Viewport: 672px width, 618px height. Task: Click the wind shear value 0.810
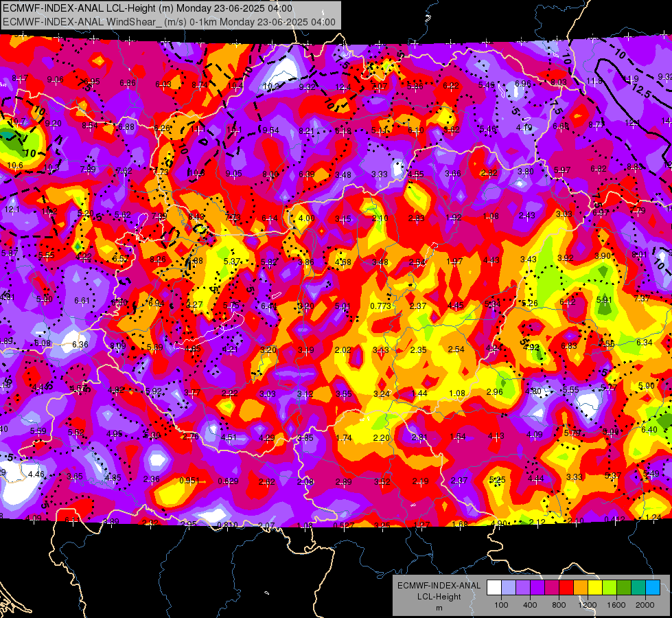click(x=228, y=525)
